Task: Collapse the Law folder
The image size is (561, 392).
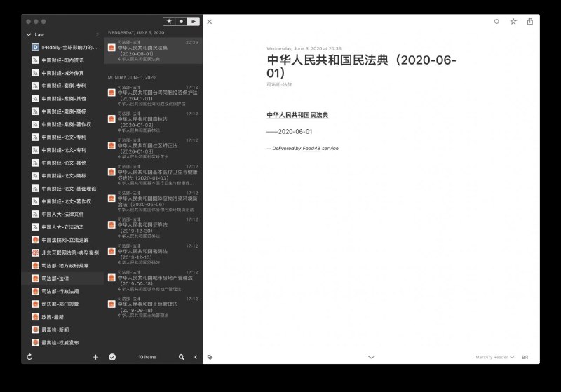Action: click(x=29, y=34)
